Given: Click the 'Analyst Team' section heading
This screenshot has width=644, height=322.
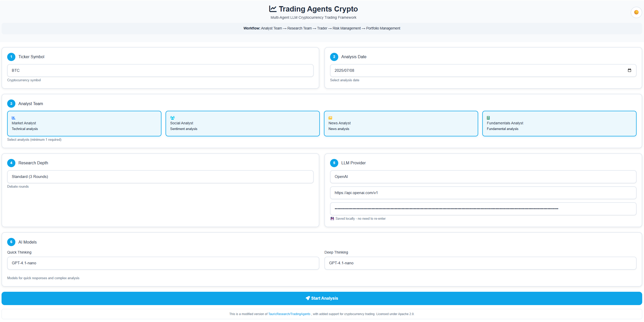Looking at the screenshot, I should coord(31,104).
